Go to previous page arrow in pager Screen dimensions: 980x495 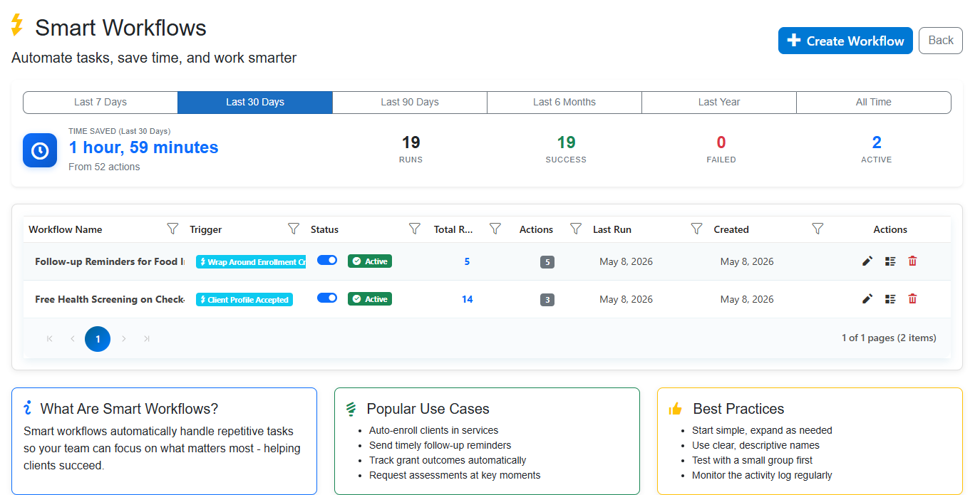pos(73,339)
